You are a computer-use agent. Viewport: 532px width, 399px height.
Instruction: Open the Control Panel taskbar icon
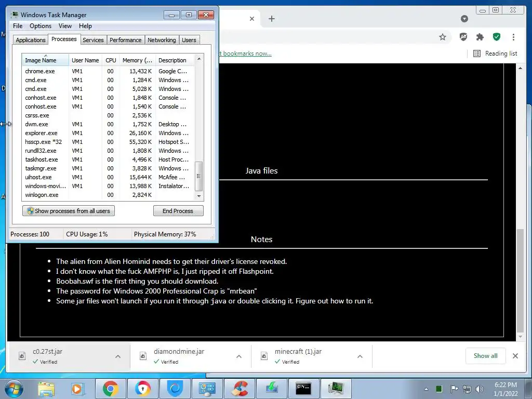tap(207, 389)
